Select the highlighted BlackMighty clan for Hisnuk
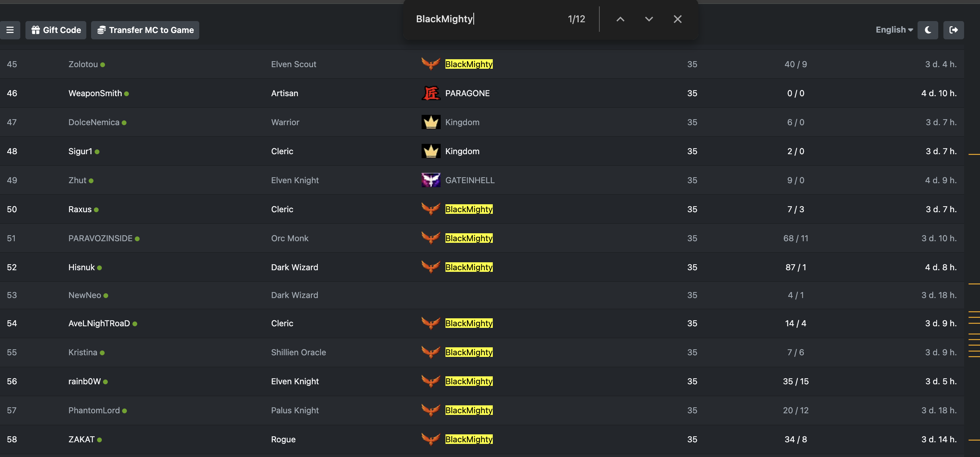This screenshot has height=457, width=980. (x=469, y=267)
